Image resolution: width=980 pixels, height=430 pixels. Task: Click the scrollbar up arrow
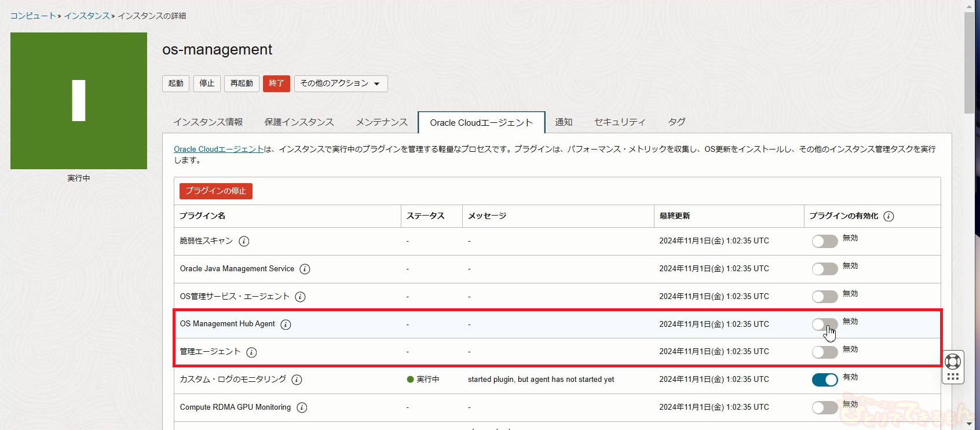click(x=970, y=6)
